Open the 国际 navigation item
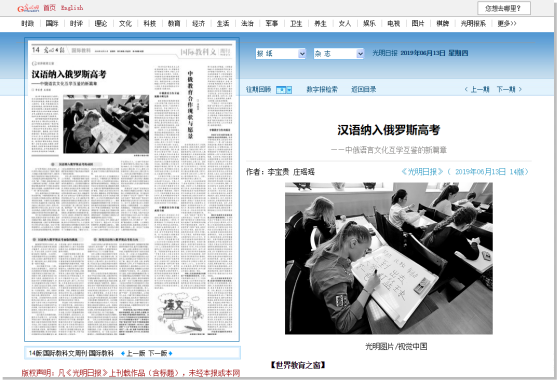Image resolution: width=557 pixels, height=380 pixels. 52,23
